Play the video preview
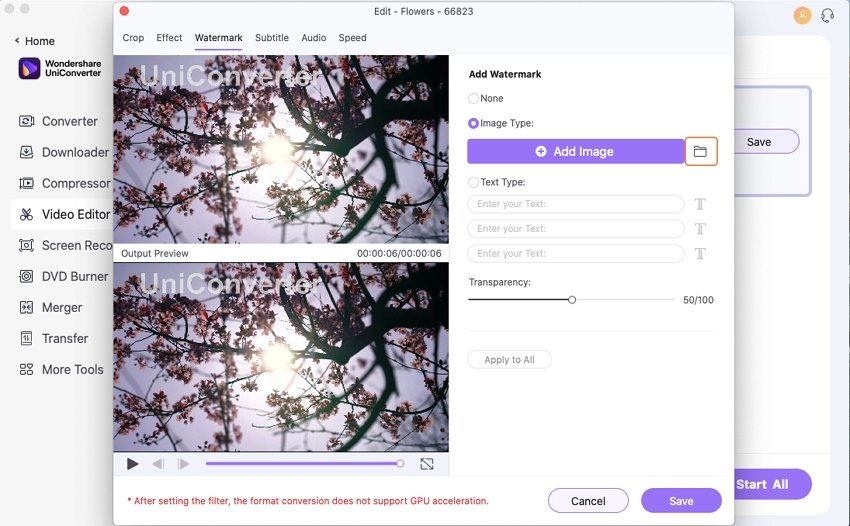Screen dimensions: 850x526 (x=132, y=464)
